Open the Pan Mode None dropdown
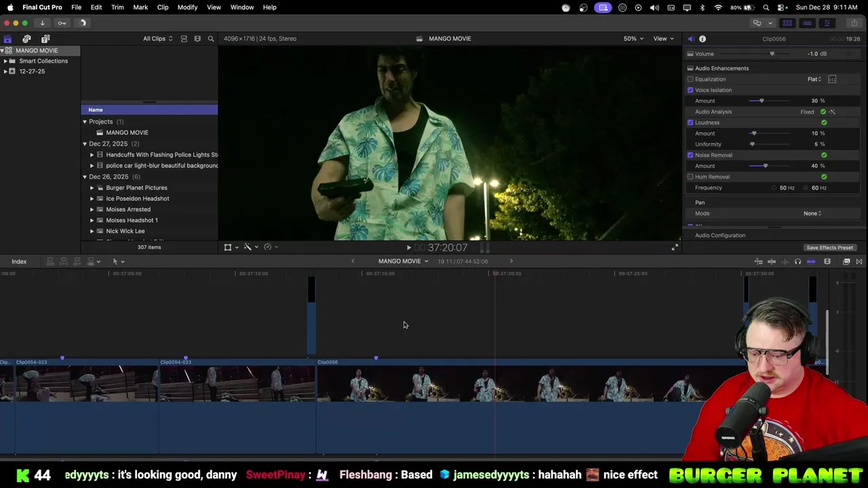This screenshot has height=488, width=868. coord(812,213)
